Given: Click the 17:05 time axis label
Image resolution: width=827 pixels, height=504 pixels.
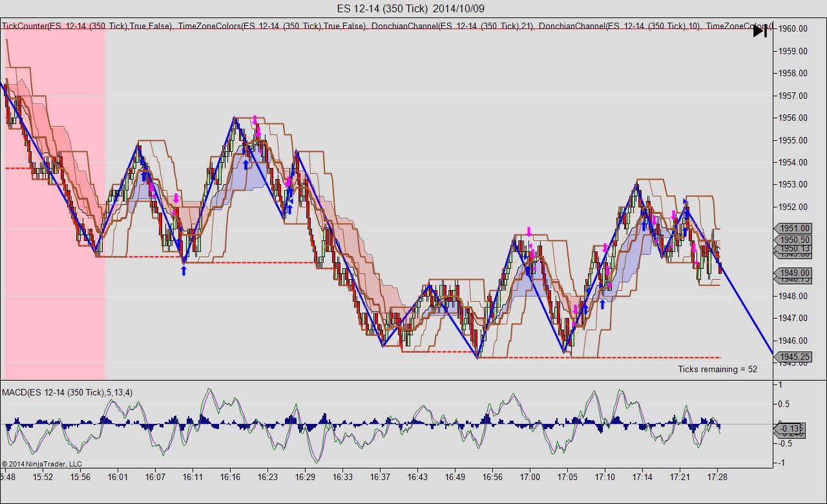Looking at the screenshot, I should click(x=567, y=477).
